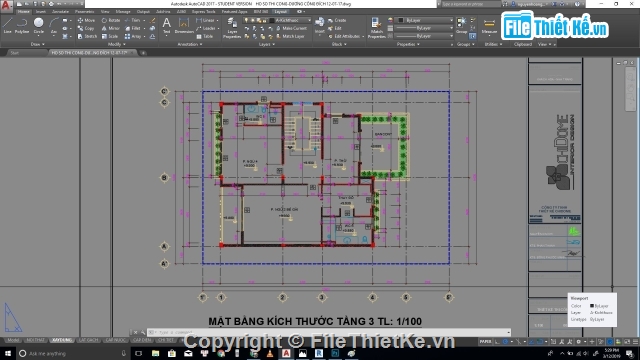Switch to the Annotate ribbon tab
The image size is (640, 360).
pos(60,12)
